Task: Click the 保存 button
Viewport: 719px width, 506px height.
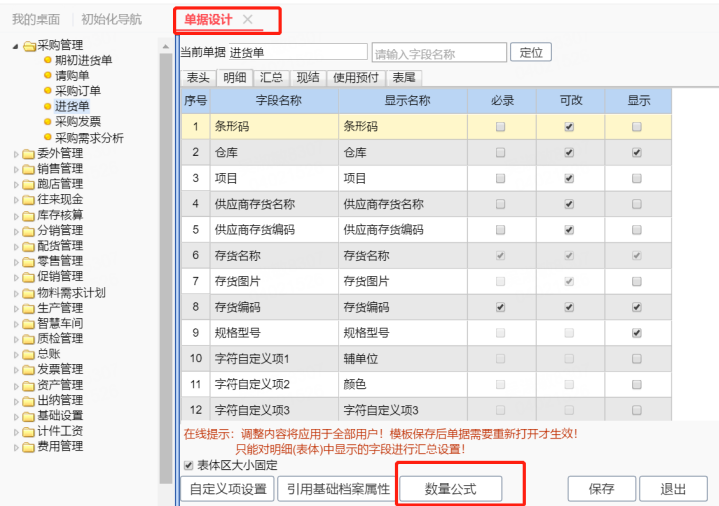Action: pyautogui.click(x=602, y=489)
